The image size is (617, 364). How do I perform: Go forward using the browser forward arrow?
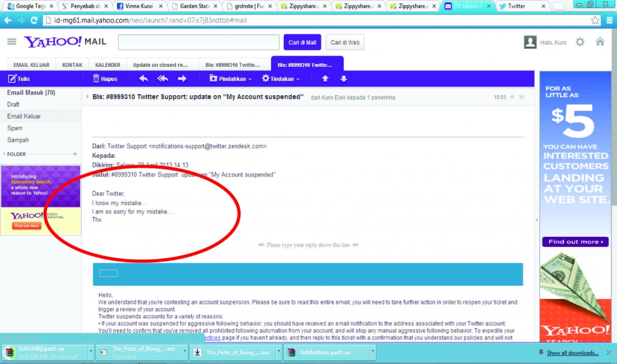[21, 20]
